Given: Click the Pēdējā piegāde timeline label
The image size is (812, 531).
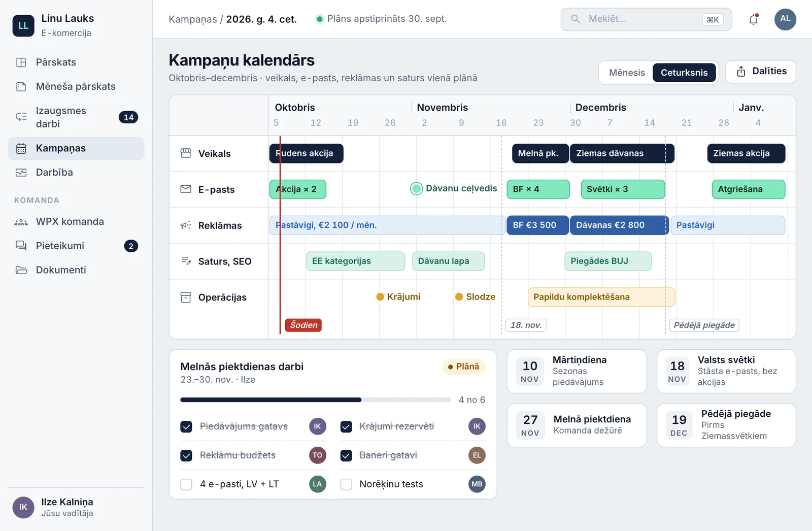Looking at the screenshot, I should (704, 325).
